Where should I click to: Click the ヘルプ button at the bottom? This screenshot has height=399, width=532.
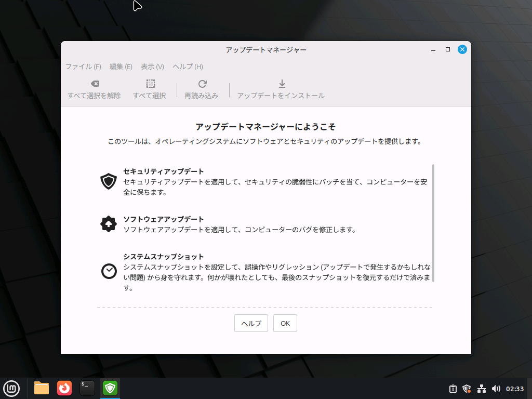point(251,323)
